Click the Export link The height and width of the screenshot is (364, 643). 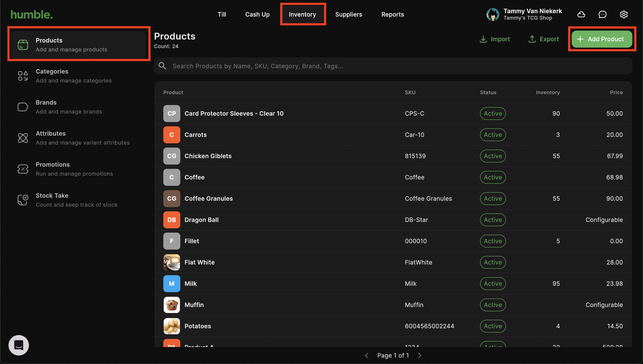pyautogui.click(x=543, y=39)
